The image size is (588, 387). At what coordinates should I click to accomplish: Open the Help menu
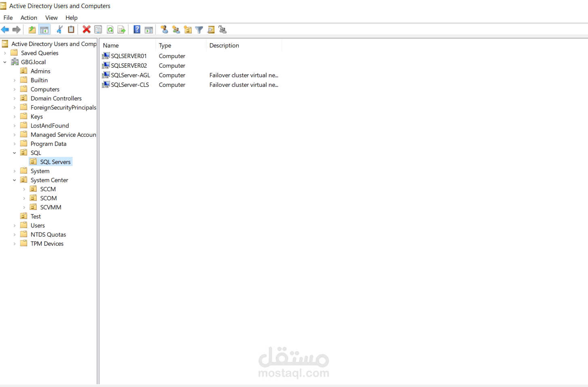tap(71, 18)
